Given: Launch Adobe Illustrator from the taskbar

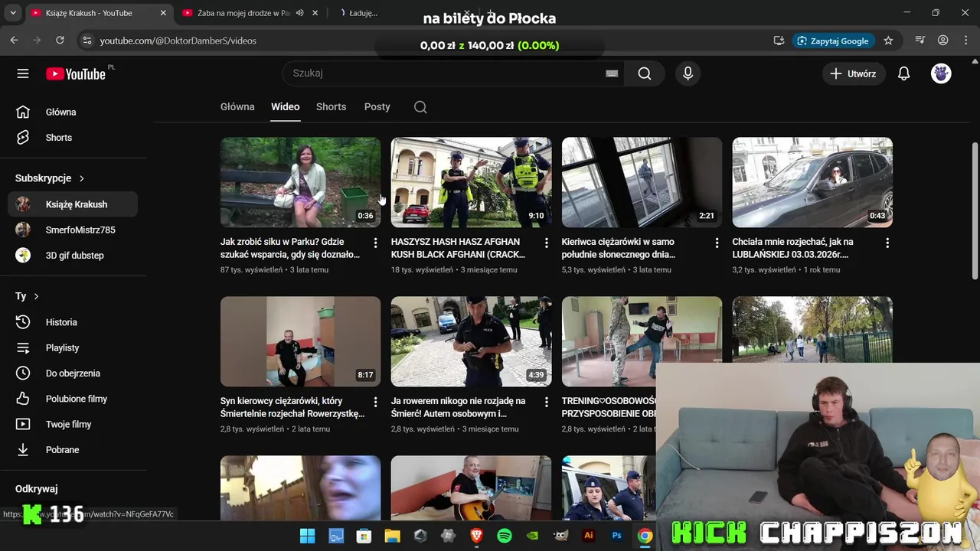Looking at the screenshot, I should [589, 536].
